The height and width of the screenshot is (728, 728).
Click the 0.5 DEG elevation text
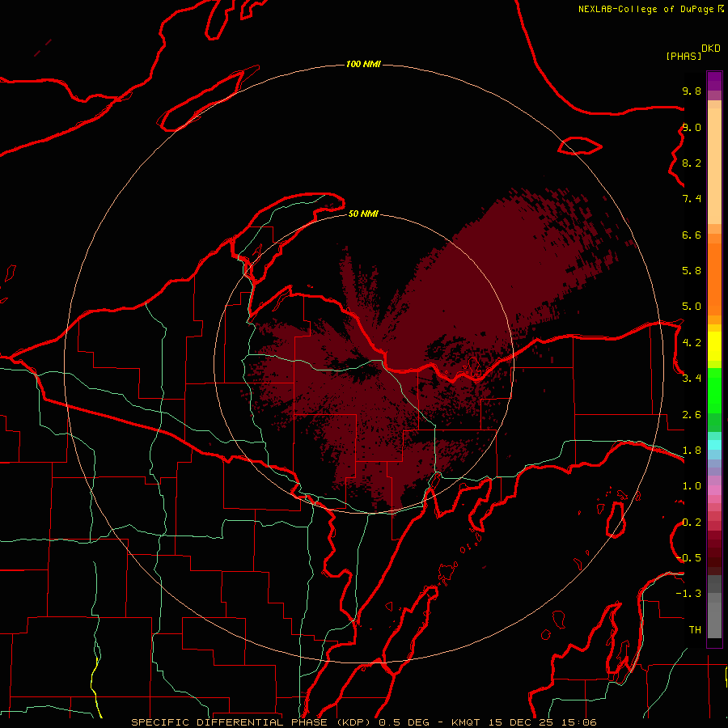coord(403,722)
